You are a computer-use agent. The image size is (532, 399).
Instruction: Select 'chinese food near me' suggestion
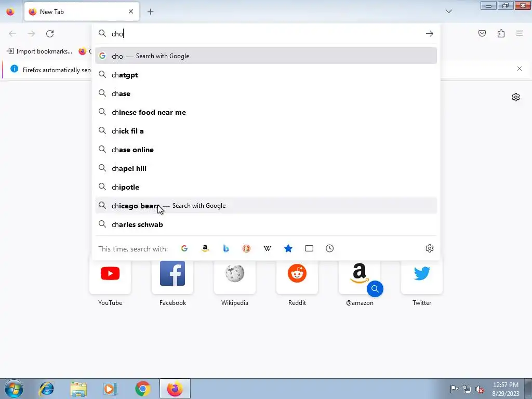click(x=265, y=112)
